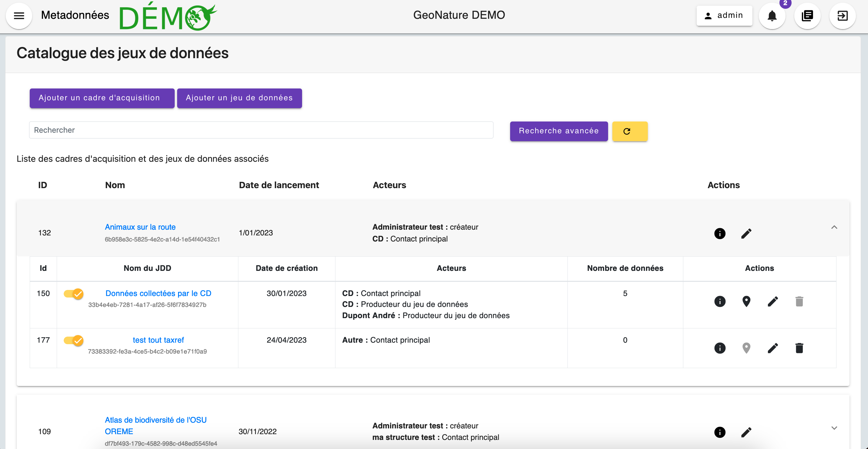Open the notifications bell
The width and height of the screenshot is (868, 449).
772,16
